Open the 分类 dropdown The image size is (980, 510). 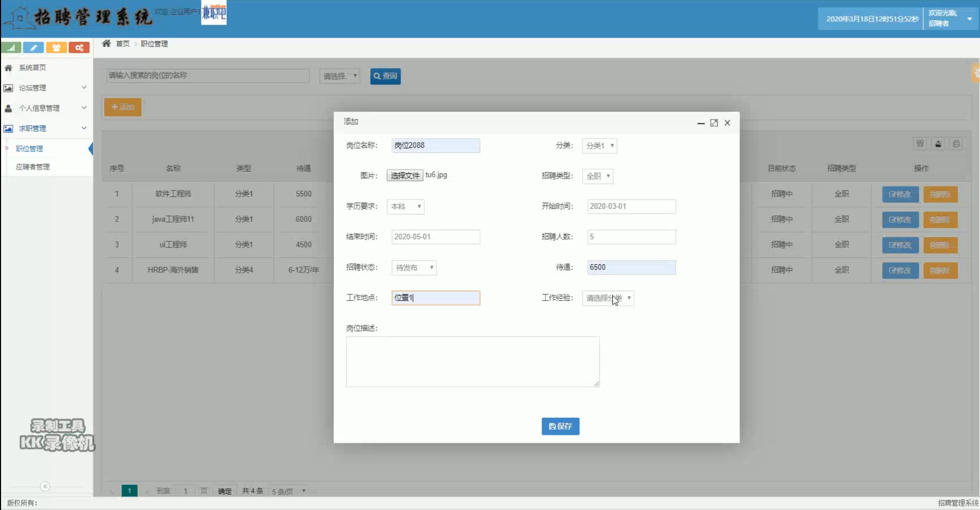coord(600,146)
